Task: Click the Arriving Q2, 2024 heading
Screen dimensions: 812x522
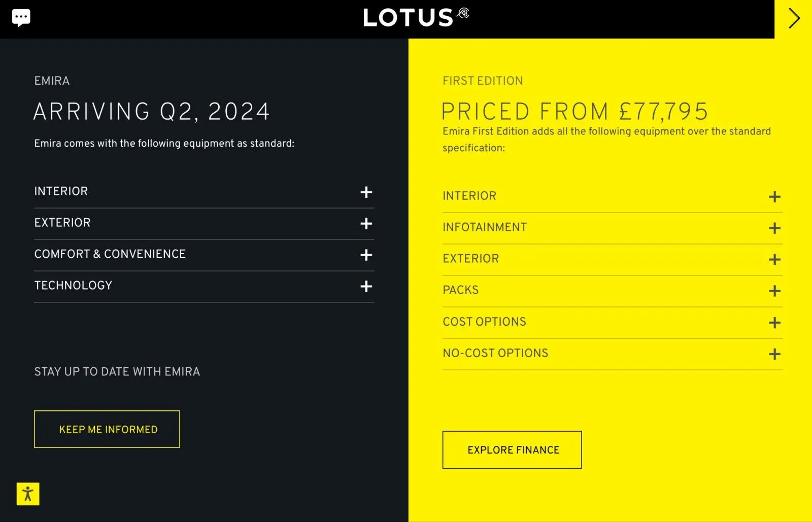Action: tap(151, 112)
